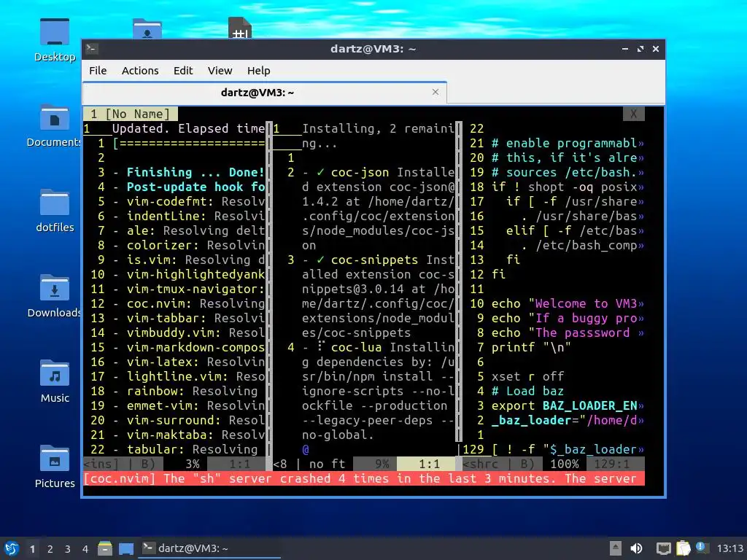The width and height of the screenshot is (747, 560).
Task: Open the Pictures folder icon
Action: 54,459
